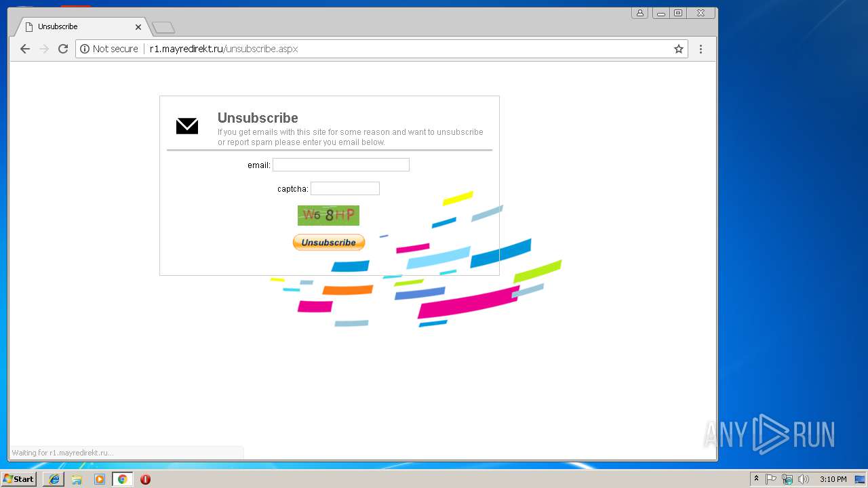Click Show desktop icon at taskbar end
Viewport: 868px width, 488px height.
tap(860, 479)
